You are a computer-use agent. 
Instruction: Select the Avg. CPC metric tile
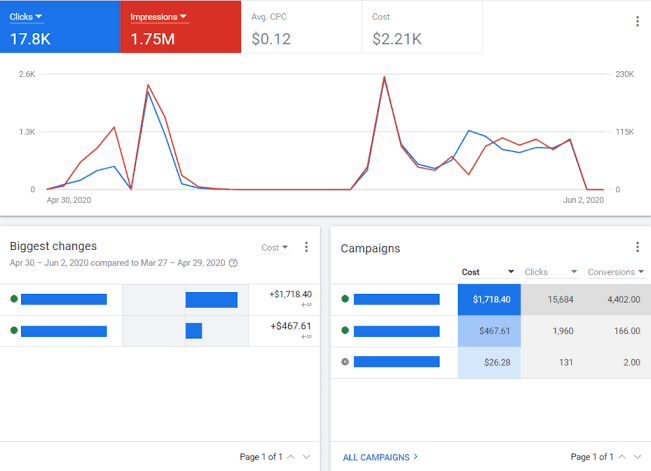(301, 27)
